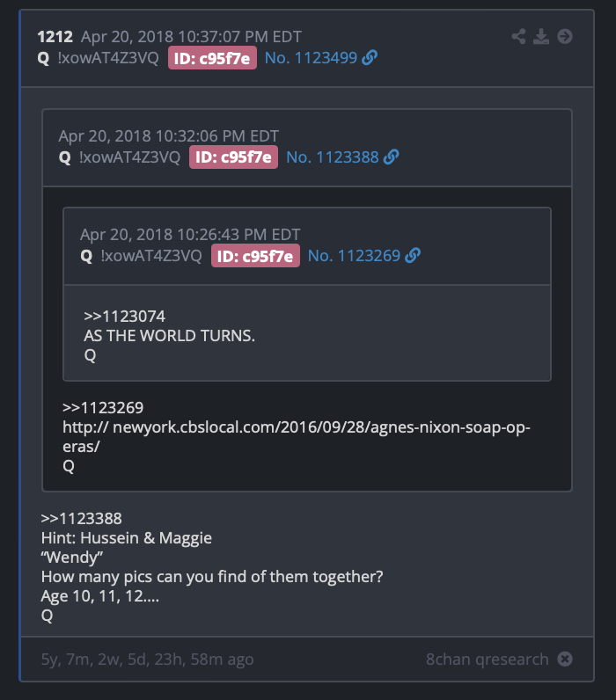Follow the >>1123269 reply reference
The width and height of the screenshot is (616, 700).
tap(103, 407)
